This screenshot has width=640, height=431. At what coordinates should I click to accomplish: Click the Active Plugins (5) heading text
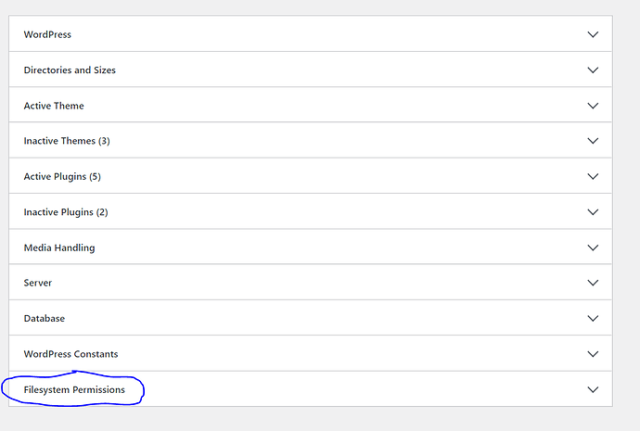tap(62, 177)
